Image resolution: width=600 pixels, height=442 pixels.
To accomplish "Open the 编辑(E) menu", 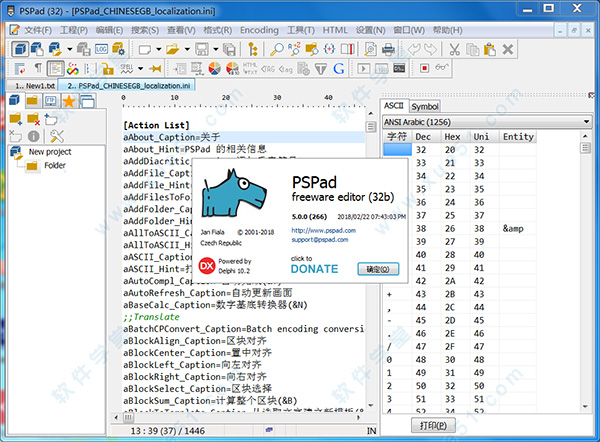I will 109,30.
